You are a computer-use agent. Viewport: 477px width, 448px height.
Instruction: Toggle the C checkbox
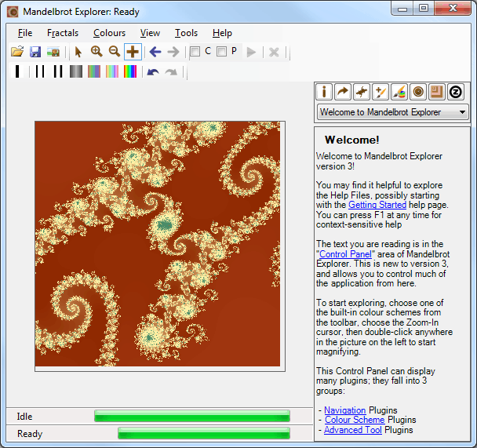pyautogui.click(x=195, y=52)
